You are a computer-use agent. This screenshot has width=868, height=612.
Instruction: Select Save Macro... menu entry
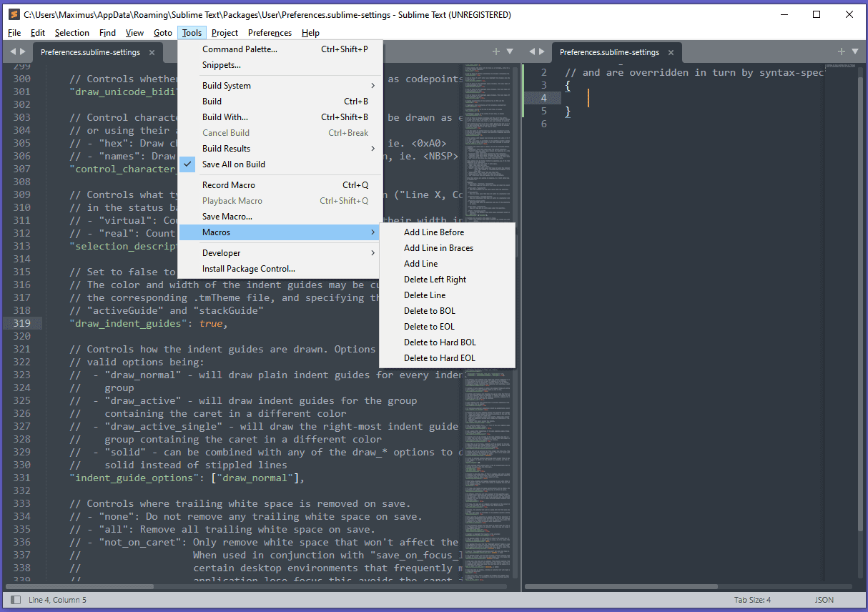tap(280, 217)
